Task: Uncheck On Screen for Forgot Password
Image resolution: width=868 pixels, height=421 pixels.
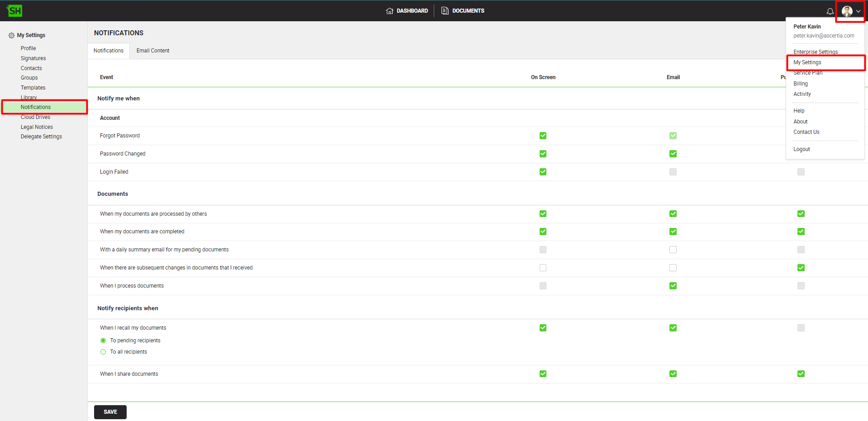Action: click(x=543, y=136)
